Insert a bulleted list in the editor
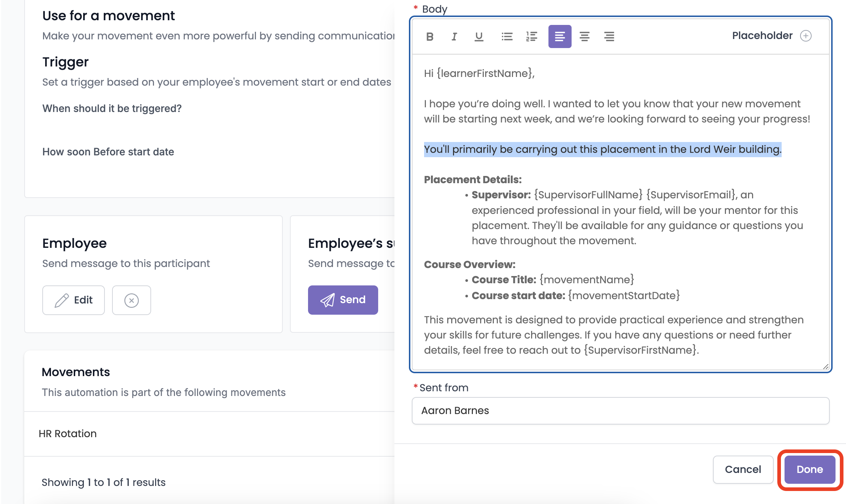 click(507, 36)
